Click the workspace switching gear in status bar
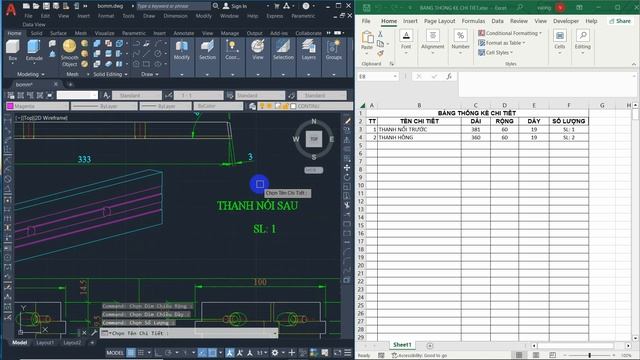 point(275,353)
